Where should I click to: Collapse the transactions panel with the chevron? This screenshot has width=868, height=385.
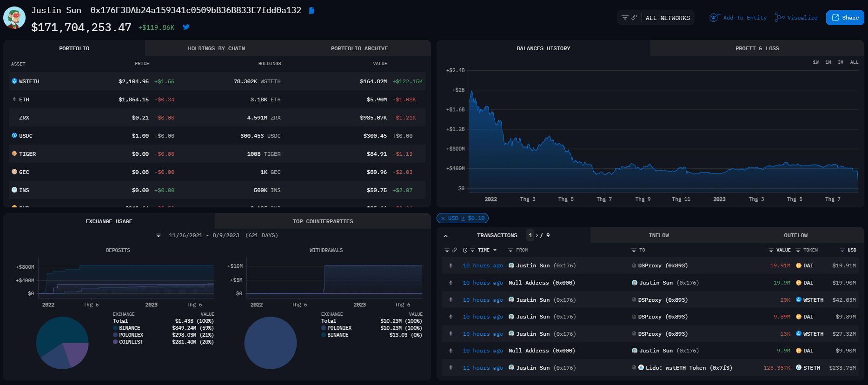[445, 236]
